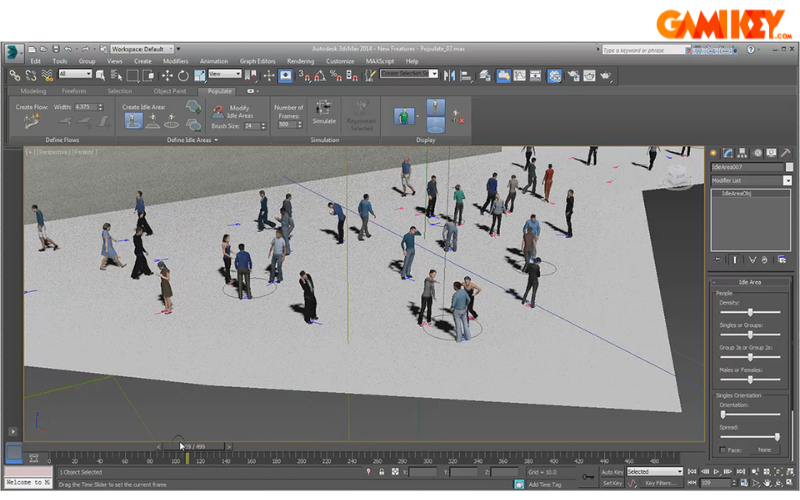Toggle the Percent Snap icon

336,76
